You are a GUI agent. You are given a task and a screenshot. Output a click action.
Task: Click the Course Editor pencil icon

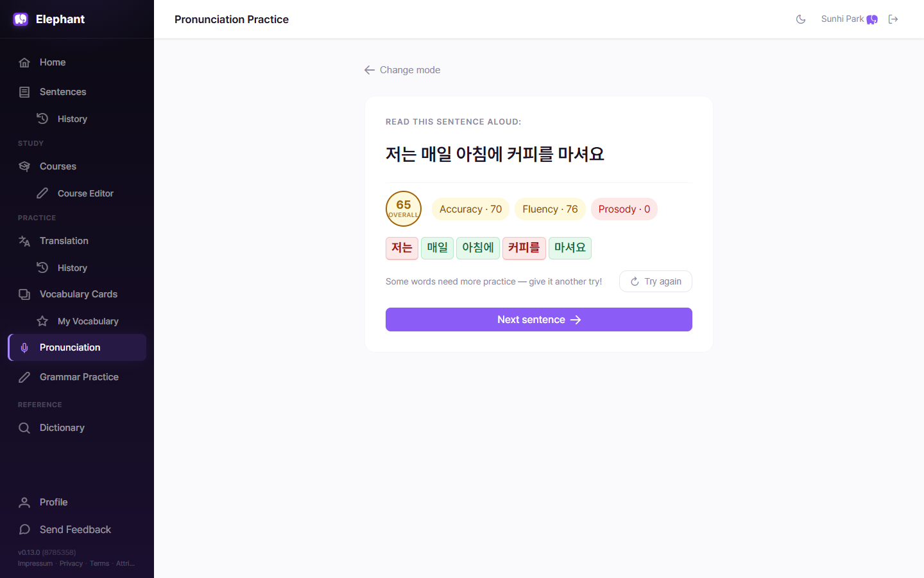click(x=42, y=193)
